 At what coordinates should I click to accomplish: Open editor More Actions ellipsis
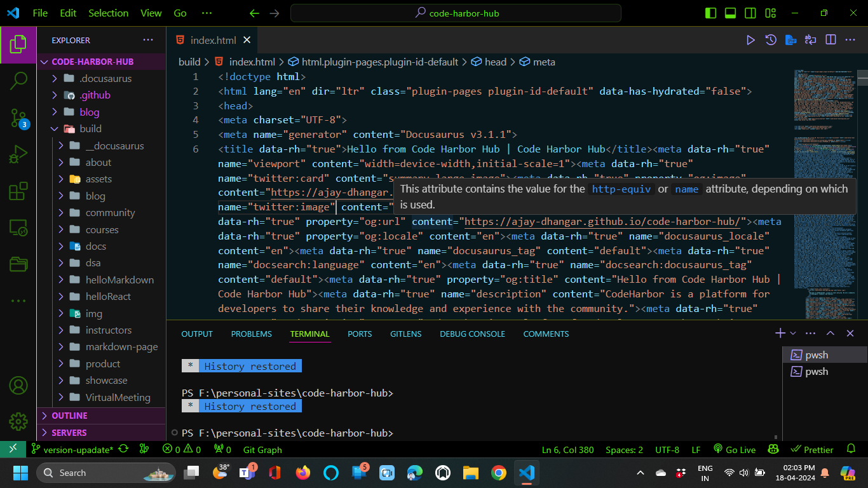(850, 40)
